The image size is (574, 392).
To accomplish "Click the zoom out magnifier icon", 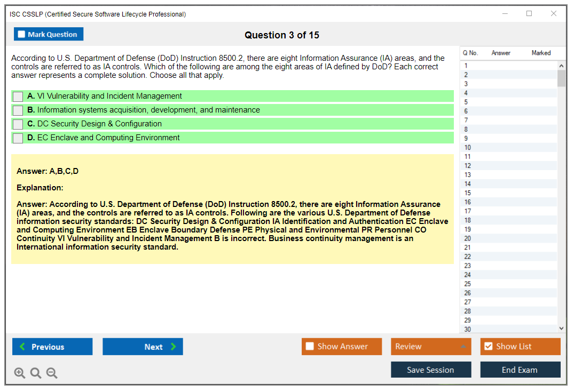I will [52, 373].
